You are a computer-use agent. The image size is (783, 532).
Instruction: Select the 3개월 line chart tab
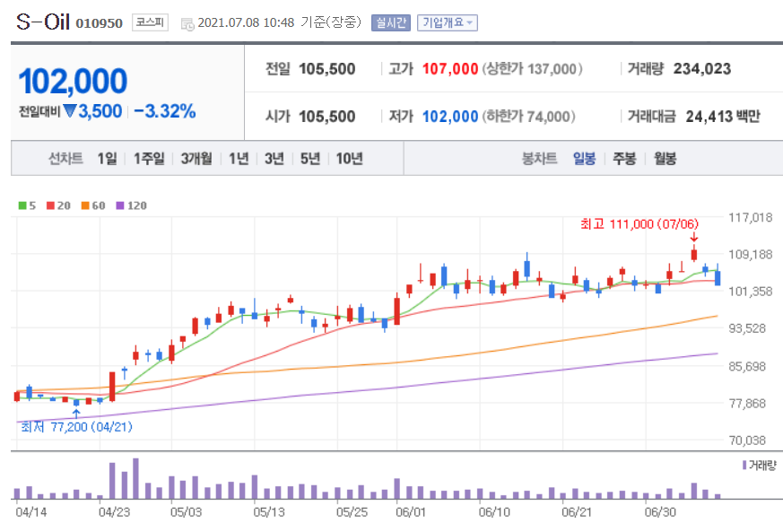point(196,159)
